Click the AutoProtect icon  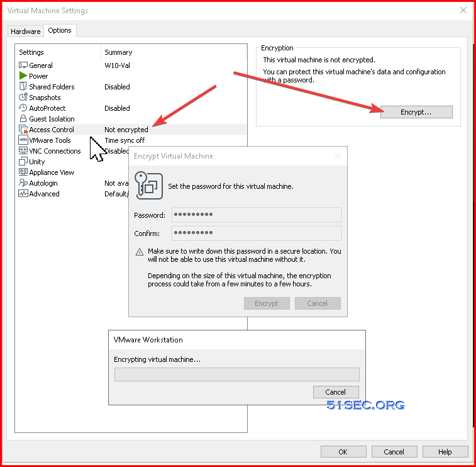[23, 108]
